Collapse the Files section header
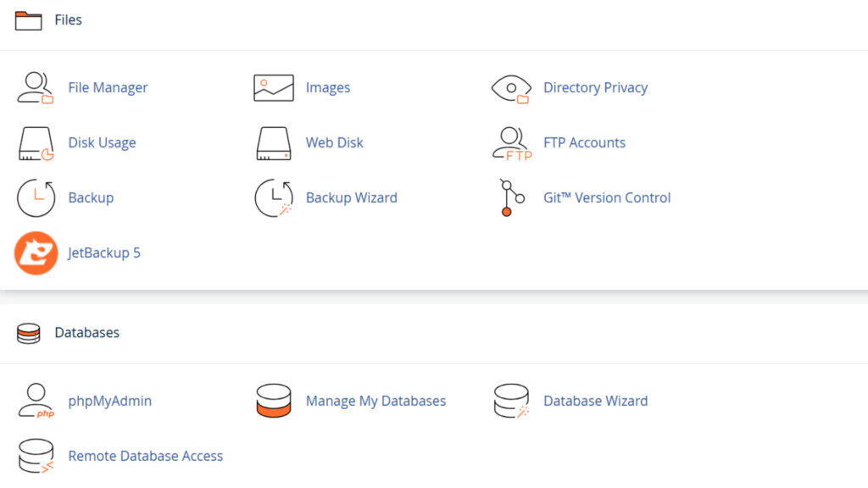This screenshot has height=488, width=868. (68, 20)
